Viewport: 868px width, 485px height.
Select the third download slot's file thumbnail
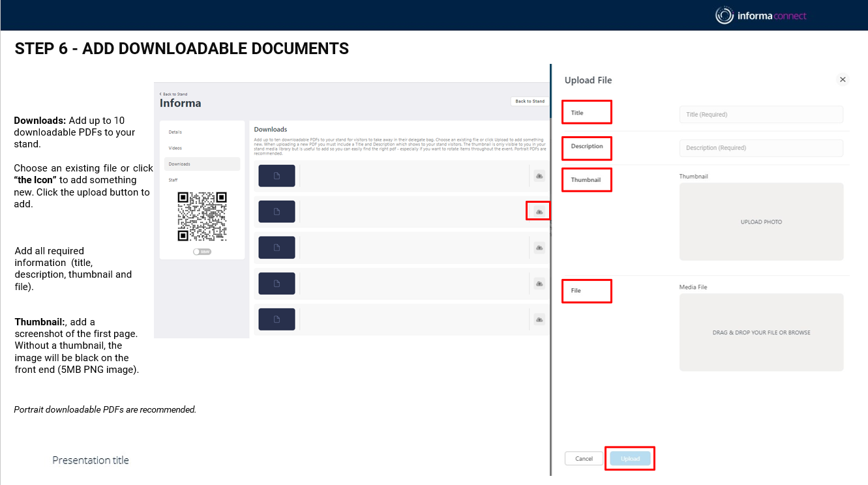277,248
